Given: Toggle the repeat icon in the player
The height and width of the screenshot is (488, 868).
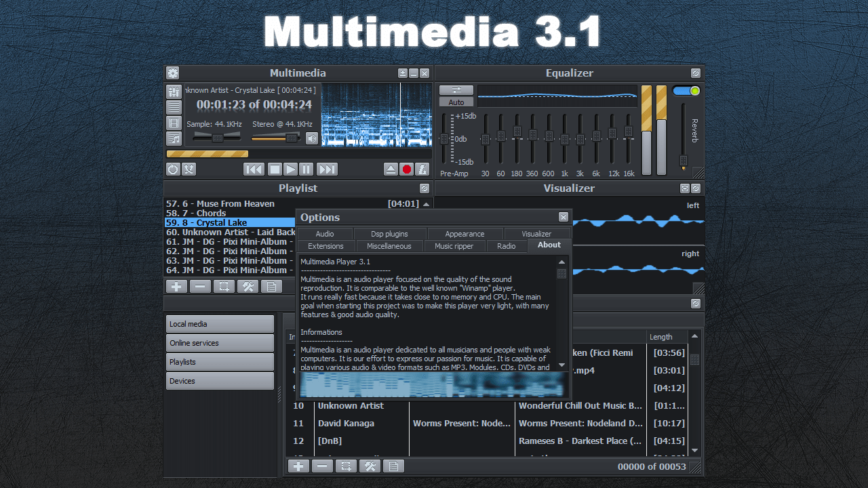Looking at the screenshot, I should [x=173, y=169].
